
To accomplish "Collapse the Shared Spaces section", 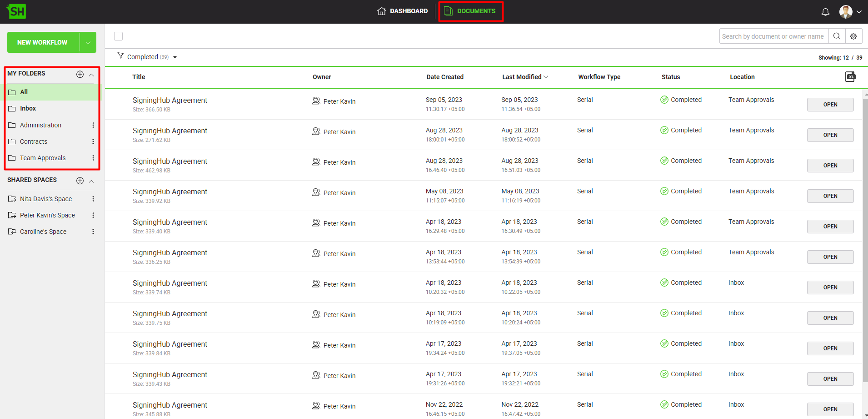I will [91, 181].
